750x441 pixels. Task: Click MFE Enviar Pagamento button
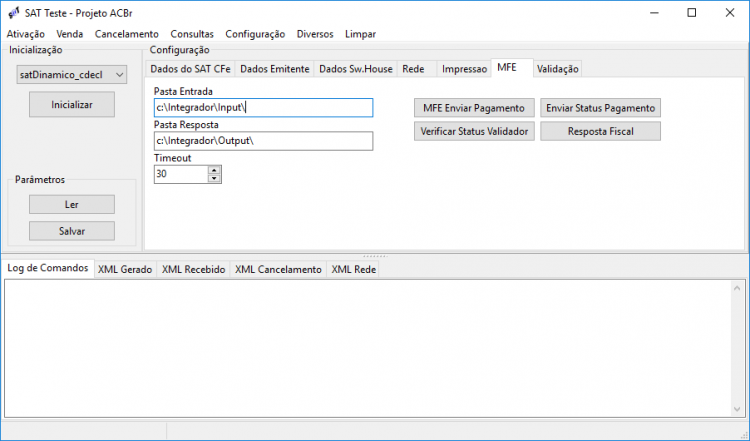pyautogui.click(x=474, y=108)
